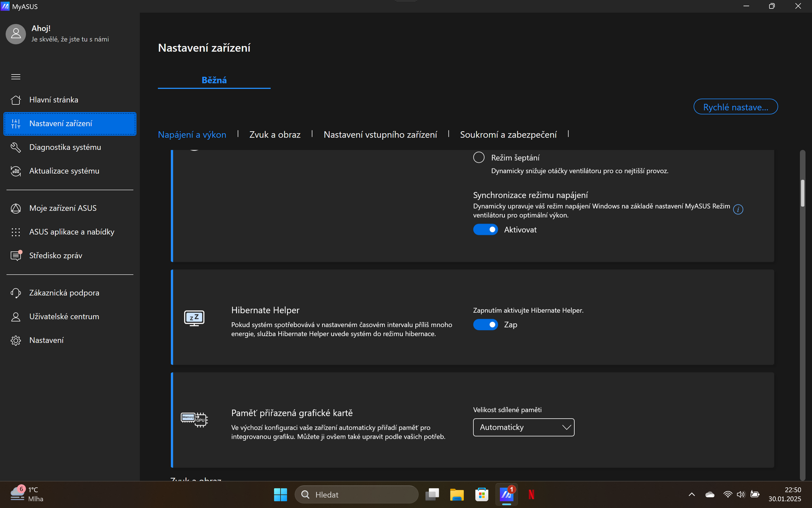Open the Středisko zpráv page
Viewport: 812px width, 508px height.
point(70,256)
